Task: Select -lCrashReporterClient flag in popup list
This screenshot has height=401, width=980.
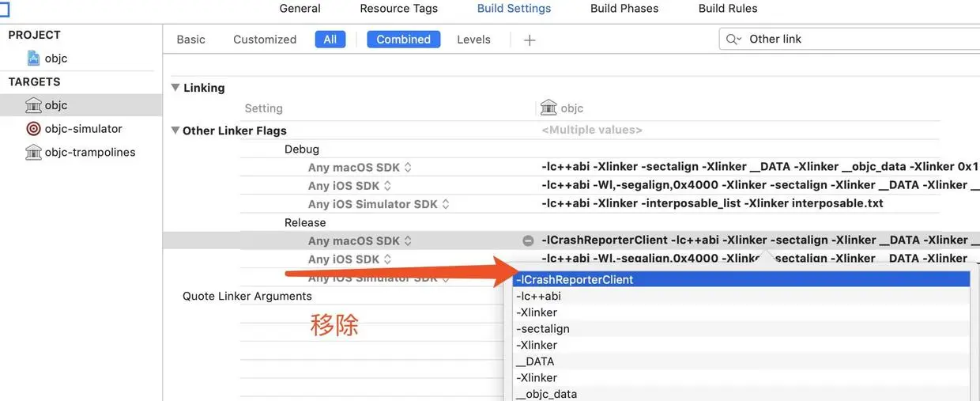Action: click(741, 280)
